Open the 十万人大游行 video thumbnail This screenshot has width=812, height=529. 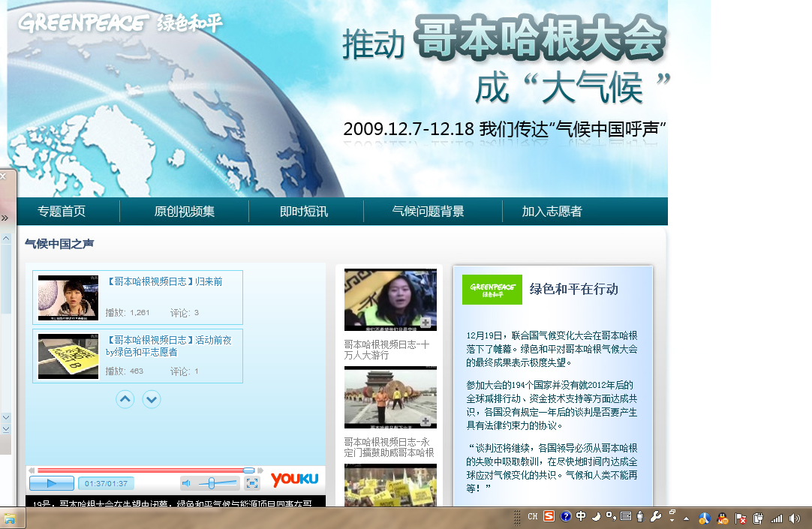[390, 299]
